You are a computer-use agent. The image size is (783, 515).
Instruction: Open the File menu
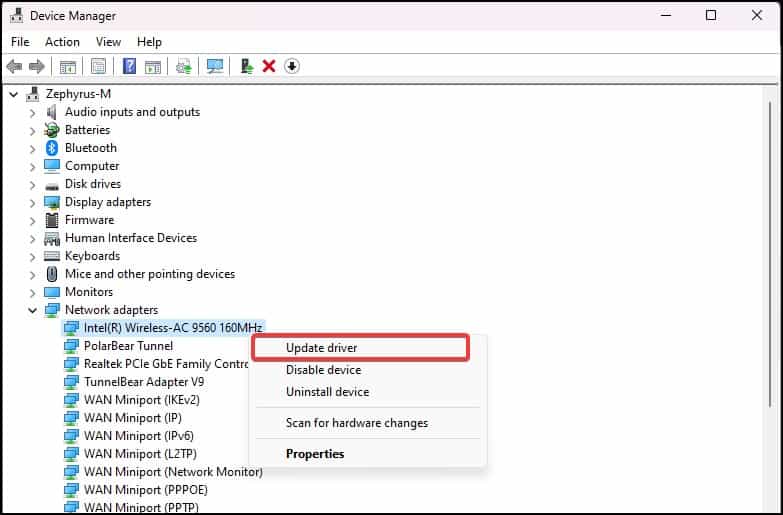(x=20, y=42)
